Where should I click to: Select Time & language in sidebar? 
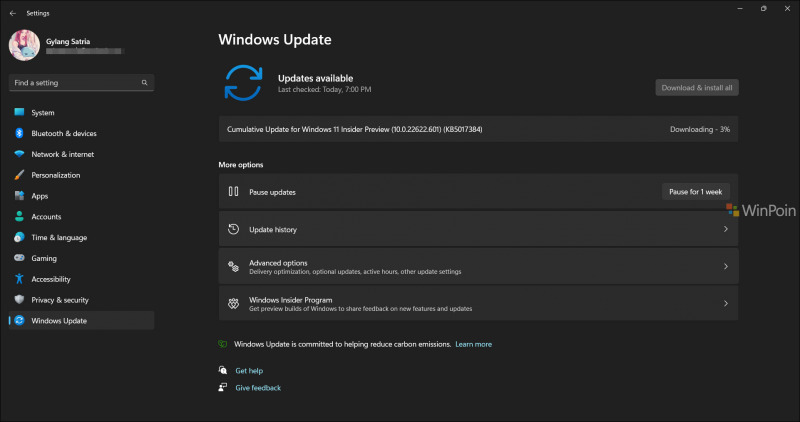pos(81,238)
